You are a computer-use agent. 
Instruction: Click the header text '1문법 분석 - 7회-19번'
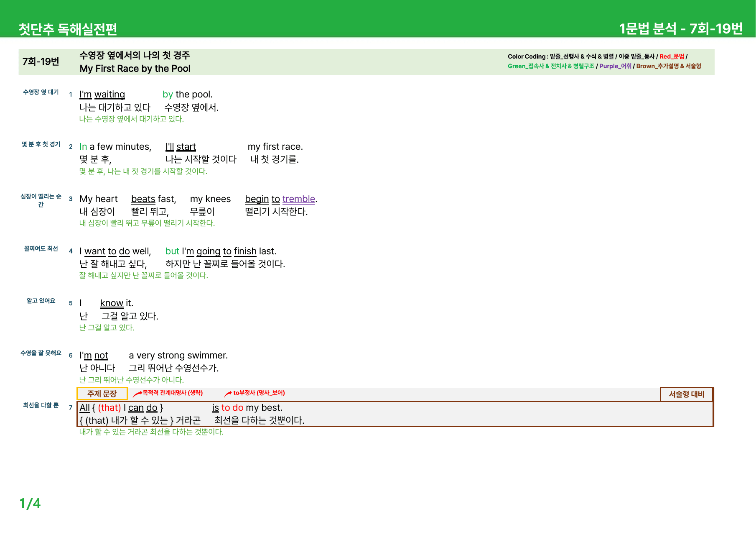681,28
